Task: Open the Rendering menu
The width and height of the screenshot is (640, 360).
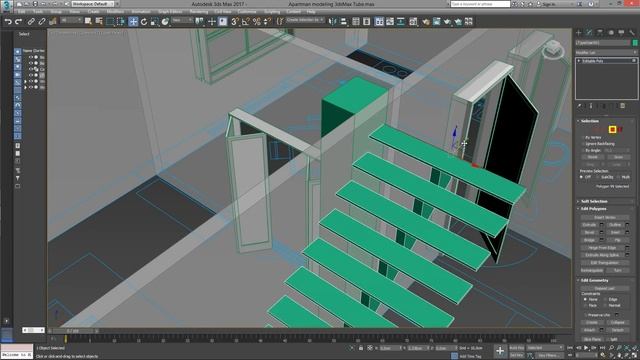Action: 198,12
